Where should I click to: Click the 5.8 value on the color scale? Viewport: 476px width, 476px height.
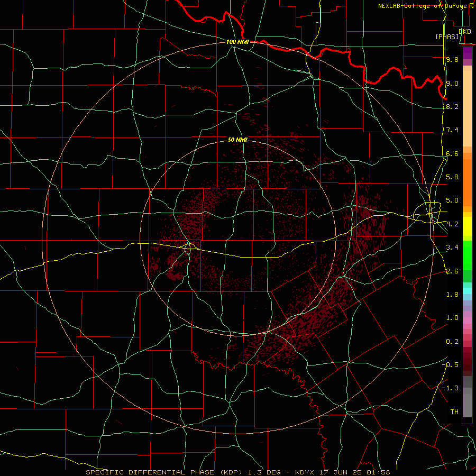tap(452, 177)
